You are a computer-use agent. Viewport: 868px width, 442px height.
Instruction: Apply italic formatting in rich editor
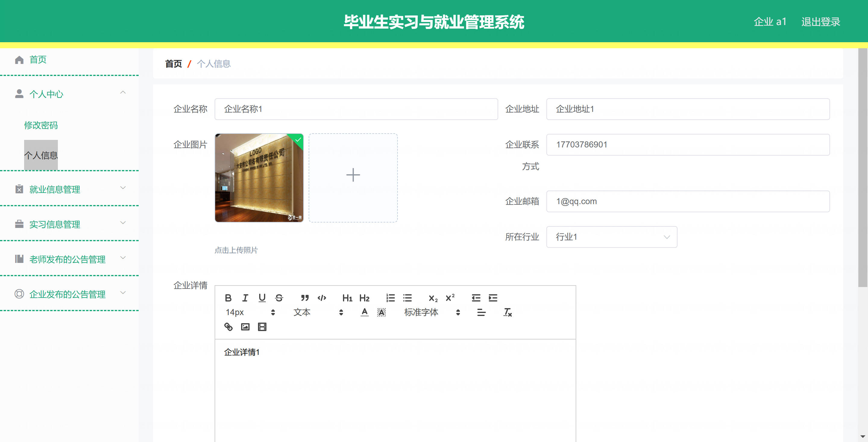[245, 298]
